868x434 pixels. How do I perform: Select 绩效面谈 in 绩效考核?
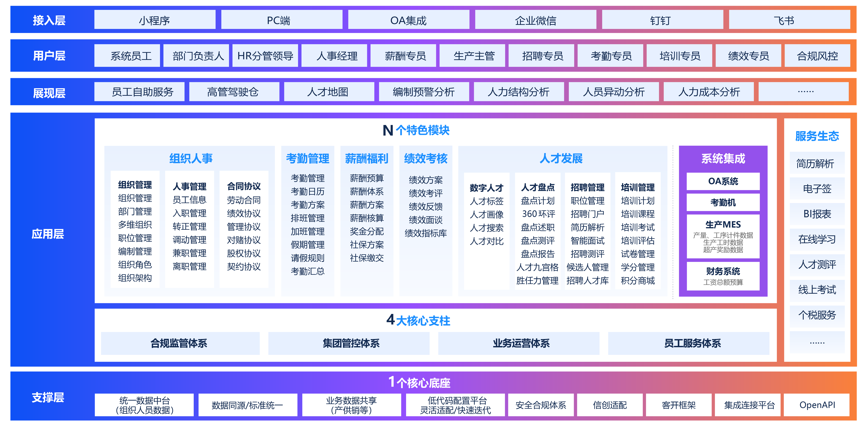(426, 220)
